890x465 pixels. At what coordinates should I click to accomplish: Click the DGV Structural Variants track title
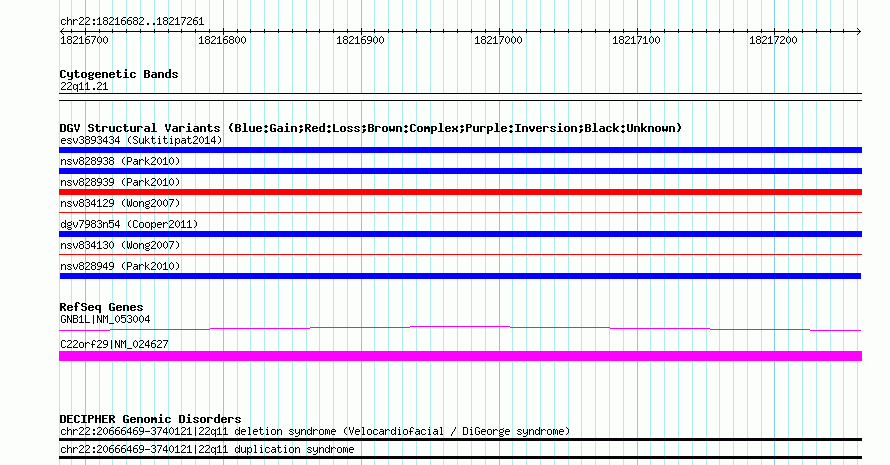371,128
